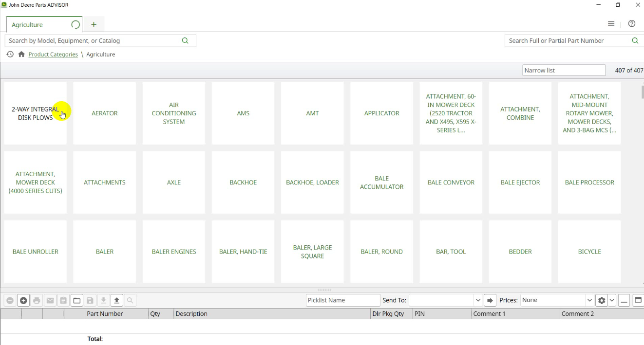
Task: Click the Comment 1 column header
Action: tap(516, 314)
